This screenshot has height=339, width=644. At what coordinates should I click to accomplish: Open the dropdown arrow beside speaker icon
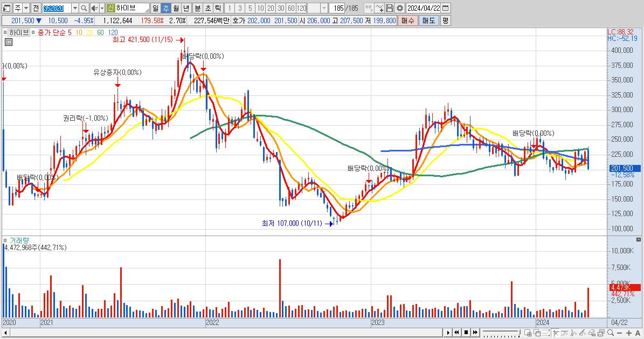tap(102, 8)
